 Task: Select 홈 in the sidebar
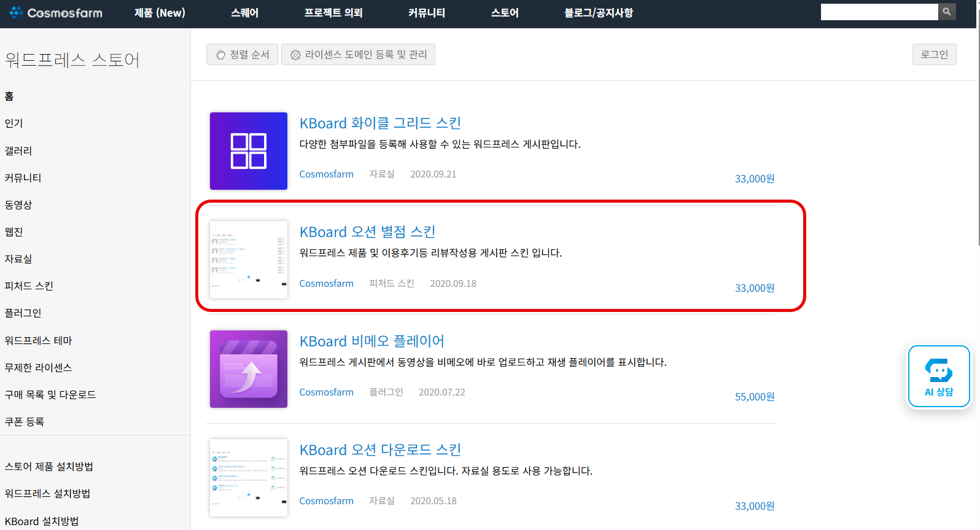tap(9, 96)
